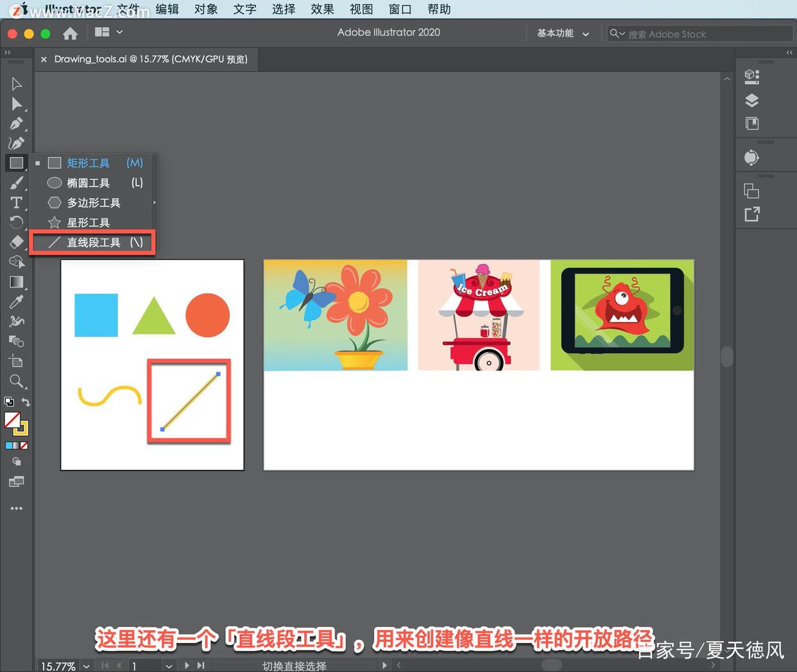Select the Paintbrush tool
The image size is (797, 672).
(x=17, y=183)
